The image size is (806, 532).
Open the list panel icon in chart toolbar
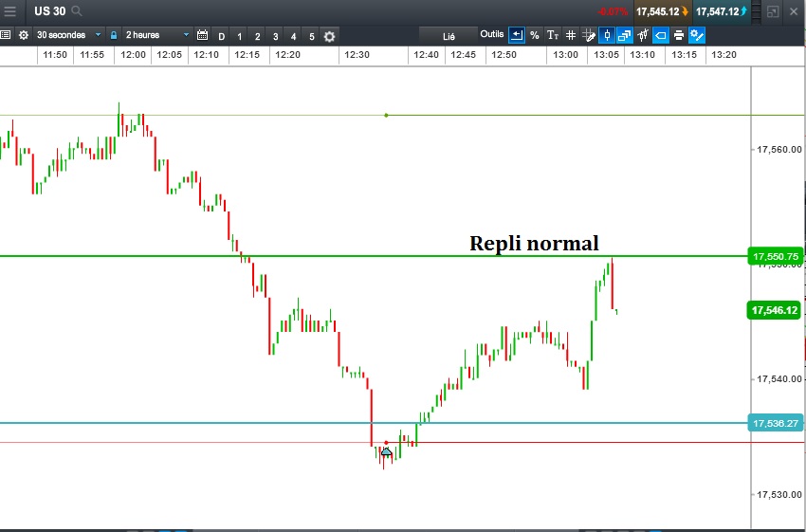tap(5, 35)
